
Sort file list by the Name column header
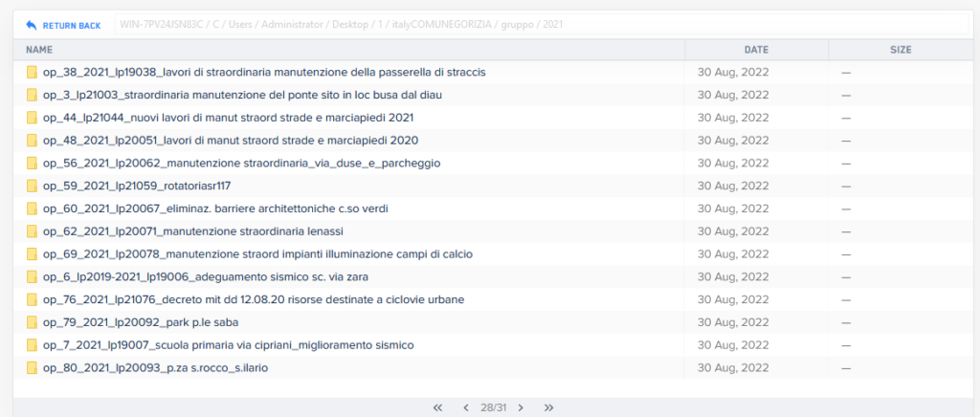(x=39, y=49)
